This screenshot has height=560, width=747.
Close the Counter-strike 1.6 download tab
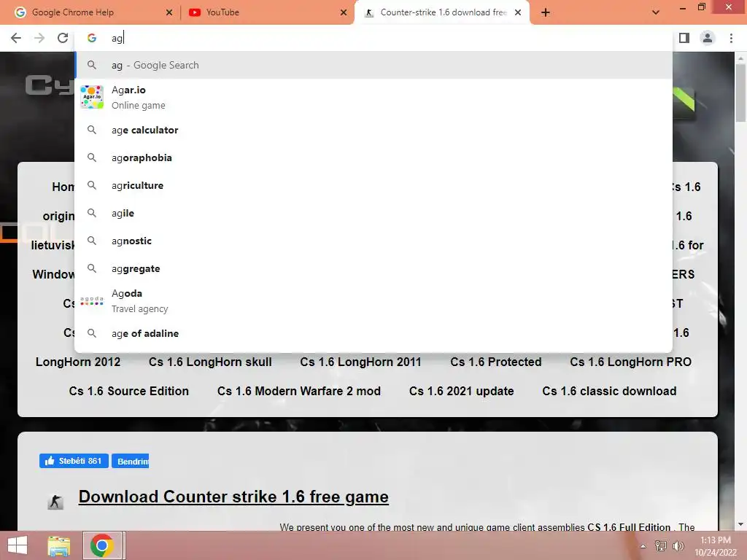pos(518,13)
